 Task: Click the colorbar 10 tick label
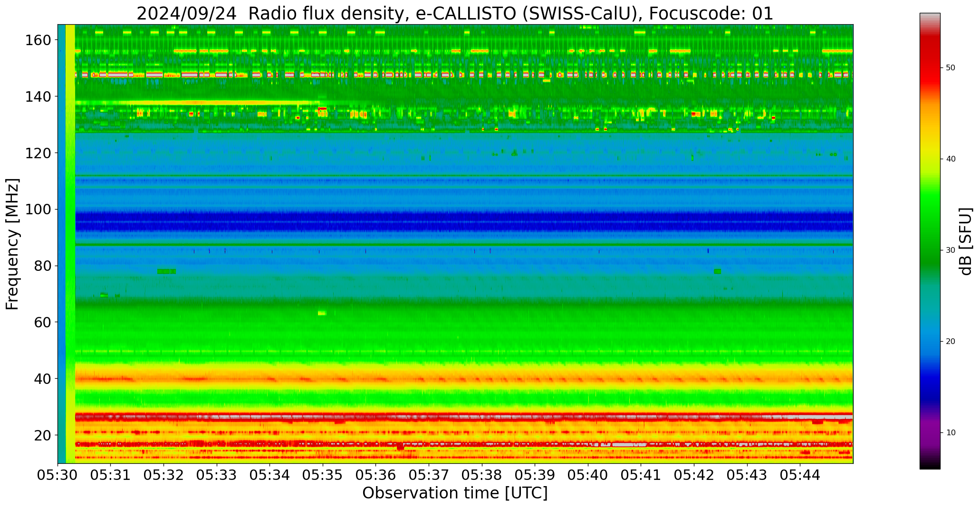click(x=951, y=432)
